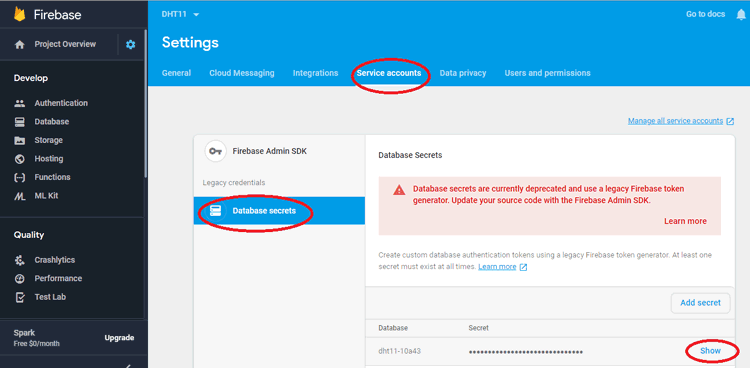Viewport: 750px width, 368px height.
Task: Click the masked secret dots value
Action: click(x=525, y=352)
